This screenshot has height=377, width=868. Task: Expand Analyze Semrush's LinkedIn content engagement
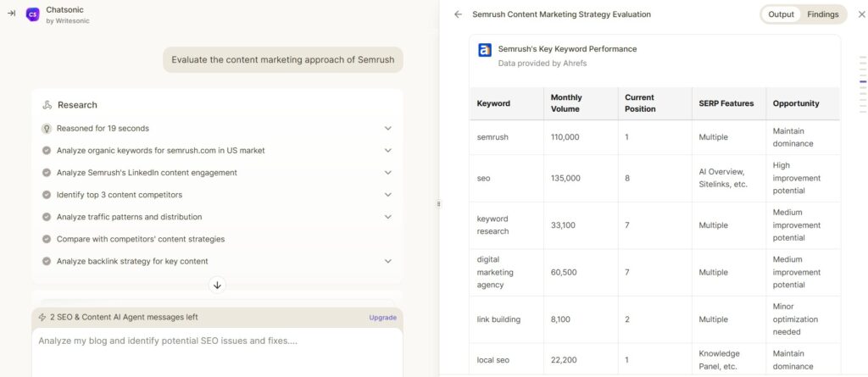(x=217, y=173)
